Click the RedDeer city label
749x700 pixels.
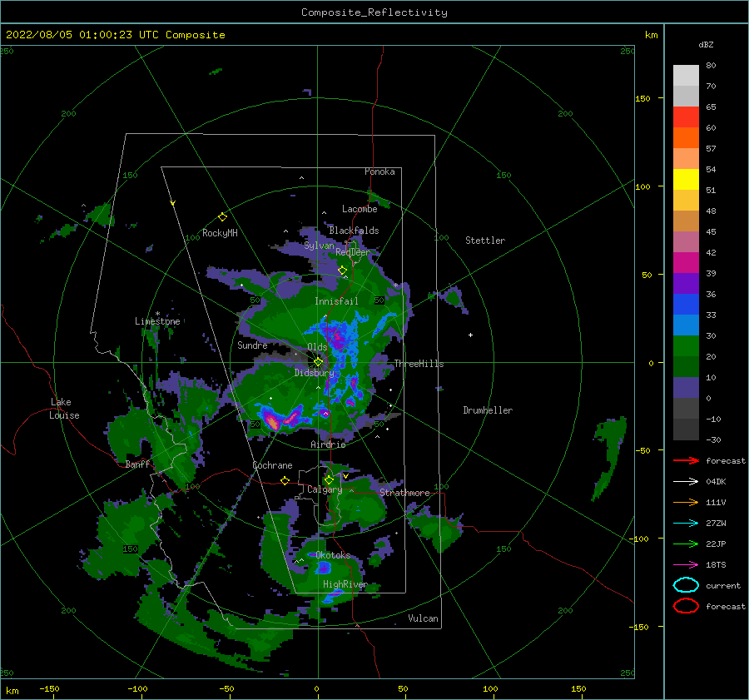click(353, 252)
